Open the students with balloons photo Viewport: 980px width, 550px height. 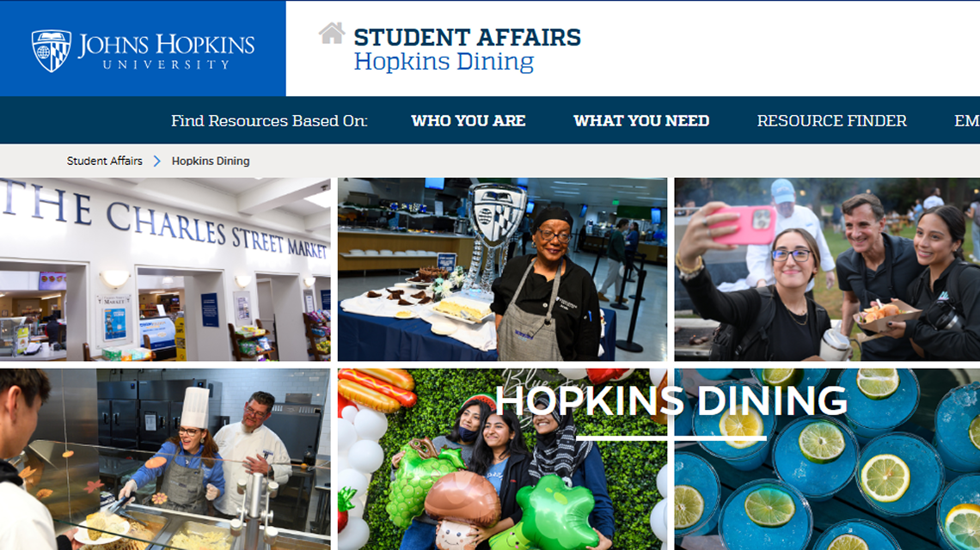pyautogui.click(x=503, y=460)
